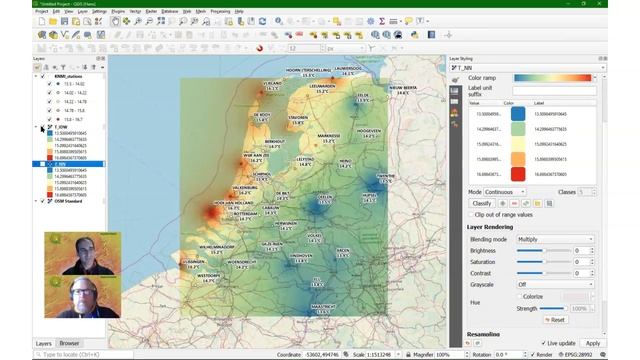The image size is (640, 360).
Task: Collapse the T_IDW layer tree
Action: (36, 127)
